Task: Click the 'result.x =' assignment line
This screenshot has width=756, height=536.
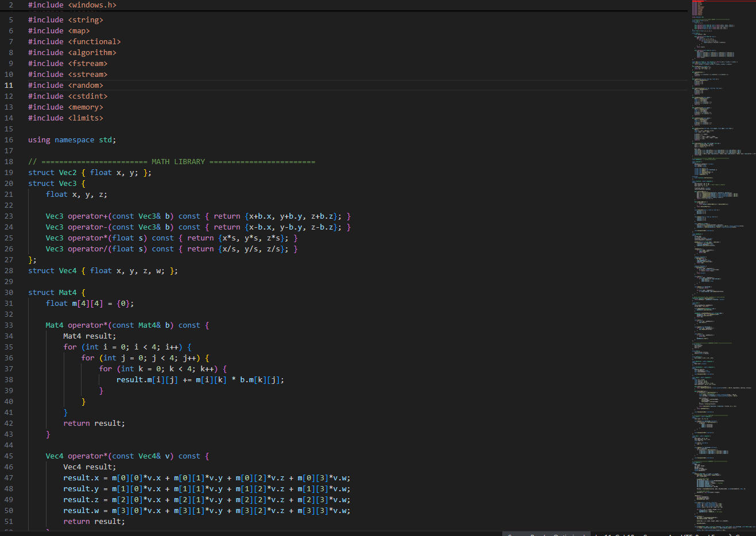Action: (x=207, y=477)
